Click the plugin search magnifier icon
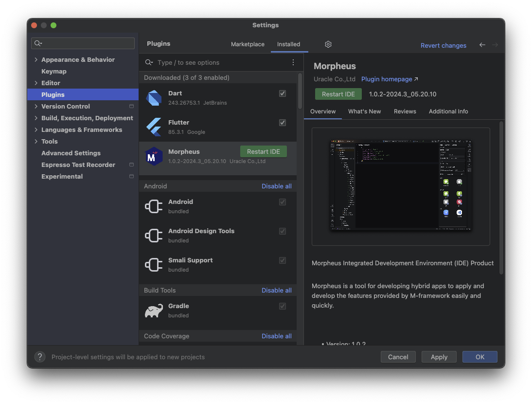The image size is (532, 404). (149, 62)
